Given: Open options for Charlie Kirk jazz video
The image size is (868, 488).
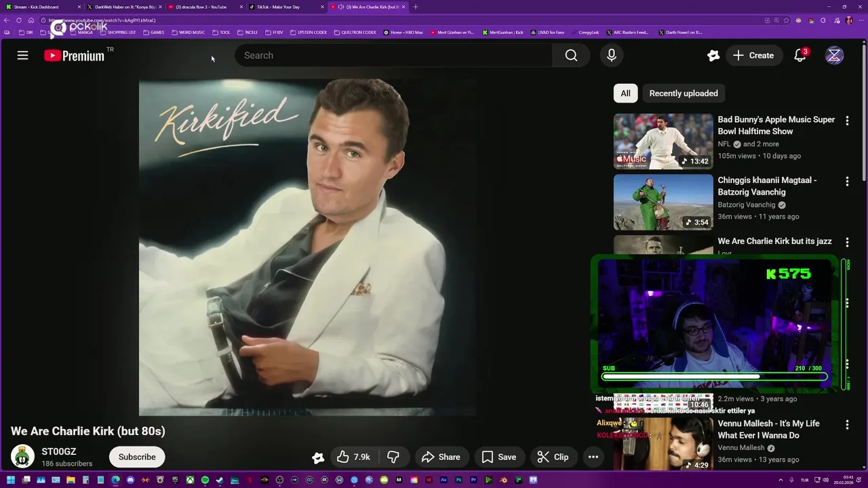Looking at the screenshot, I should (847, 242).
